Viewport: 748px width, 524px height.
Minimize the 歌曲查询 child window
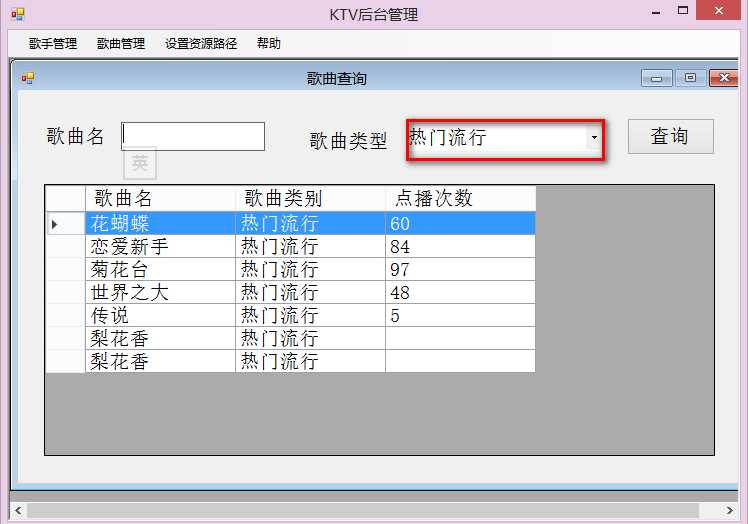tap(656, 78)
